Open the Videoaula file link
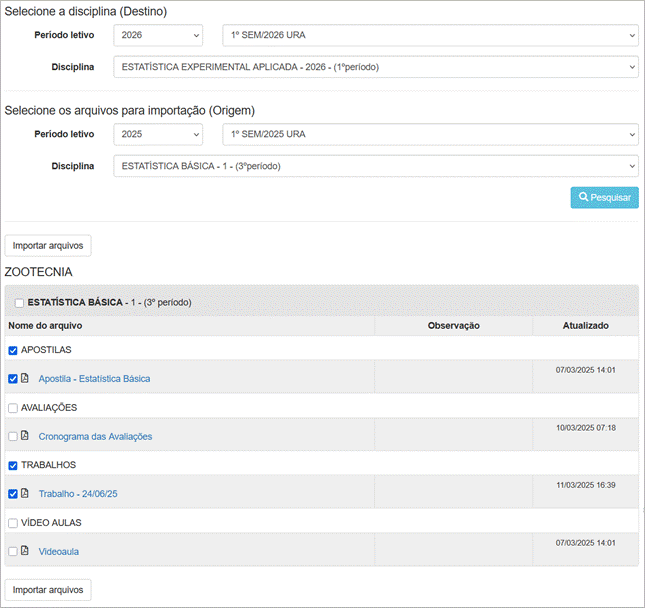The image size is (645, 608). click(59, 551)
